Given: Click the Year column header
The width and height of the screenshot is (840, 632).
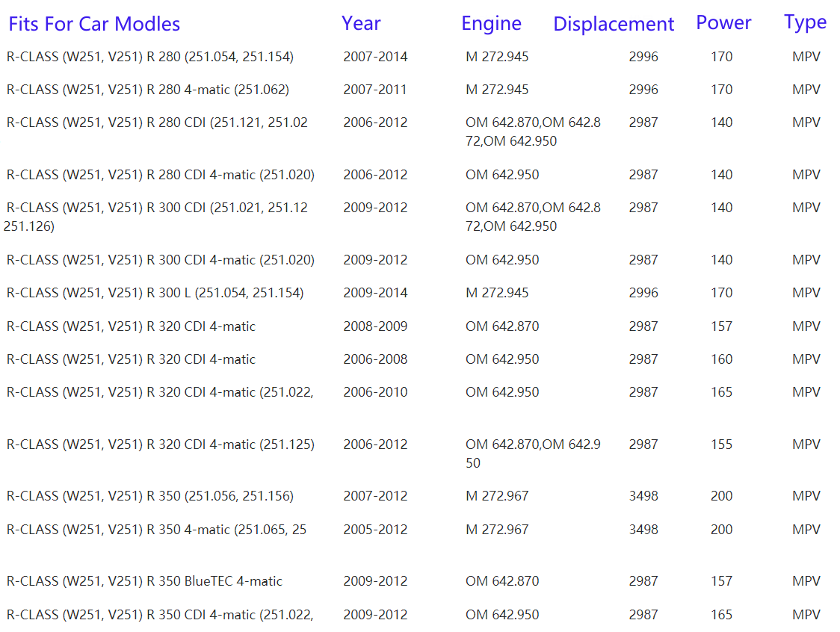Looking at the screenshot, I should point(361,23).
